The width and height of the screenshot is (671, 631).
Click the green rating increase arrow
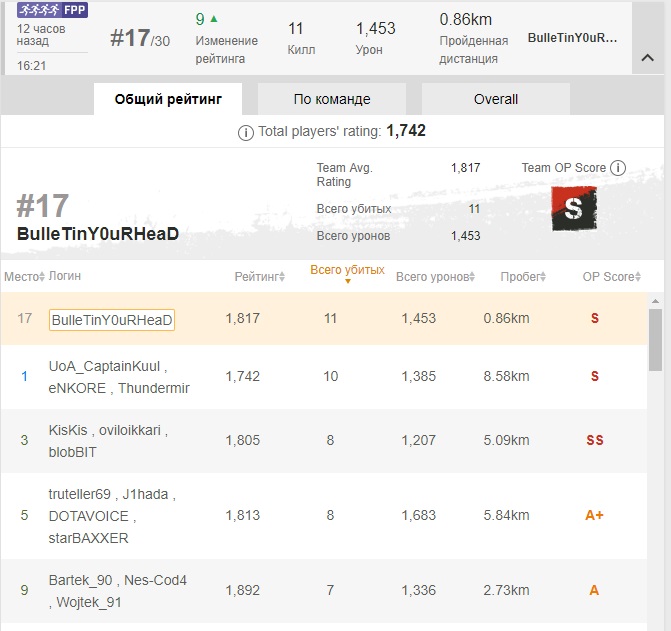click(x=214, y=19)
